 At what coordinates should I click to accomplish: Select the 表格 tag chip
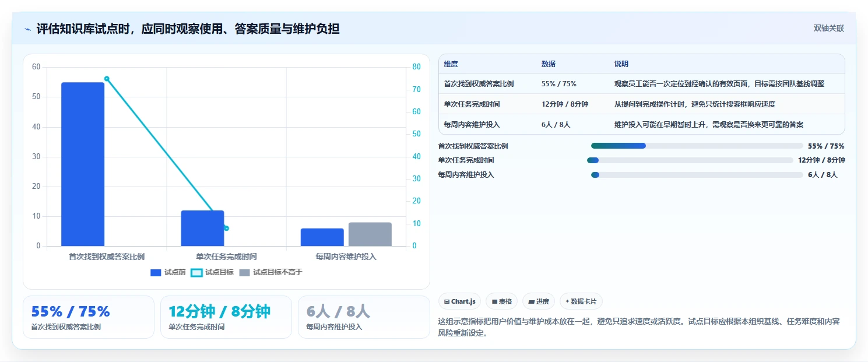point(501,301)
